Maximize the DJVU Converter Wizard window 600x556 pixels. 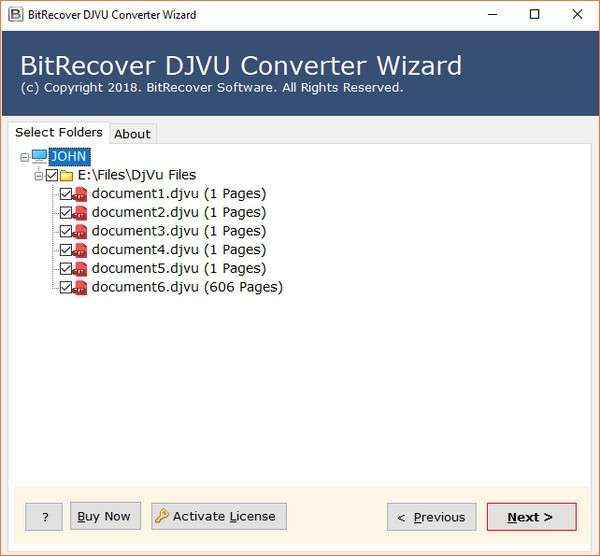[534, 15]
